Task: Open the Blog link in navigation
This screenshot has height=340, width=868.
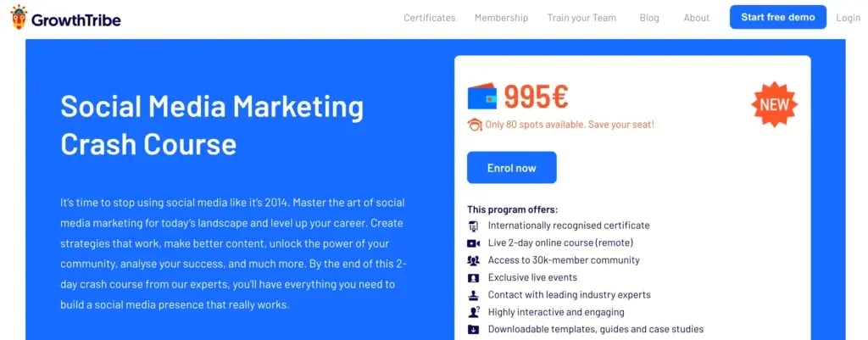Action: [649, 18]
